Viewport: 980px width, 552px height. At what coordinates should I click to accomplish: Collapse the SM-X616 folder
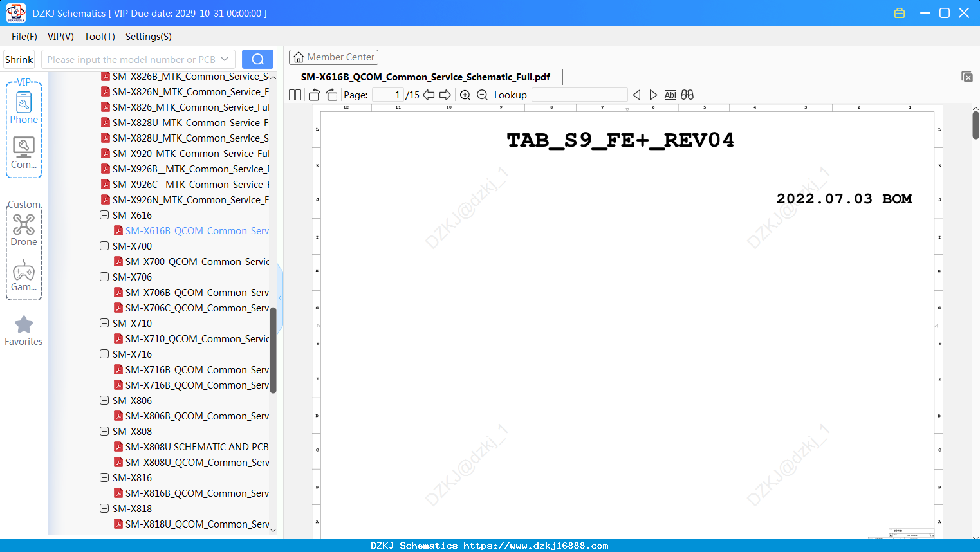[x=104, y=216]
